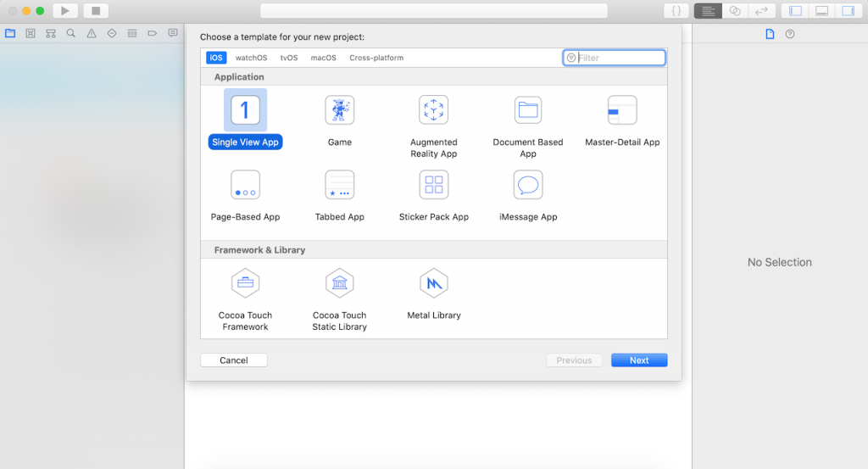Screen dimensions: 868x469
Task: Click the filter icon in search field
Action: pyautogui.click(x=571, y=58)
